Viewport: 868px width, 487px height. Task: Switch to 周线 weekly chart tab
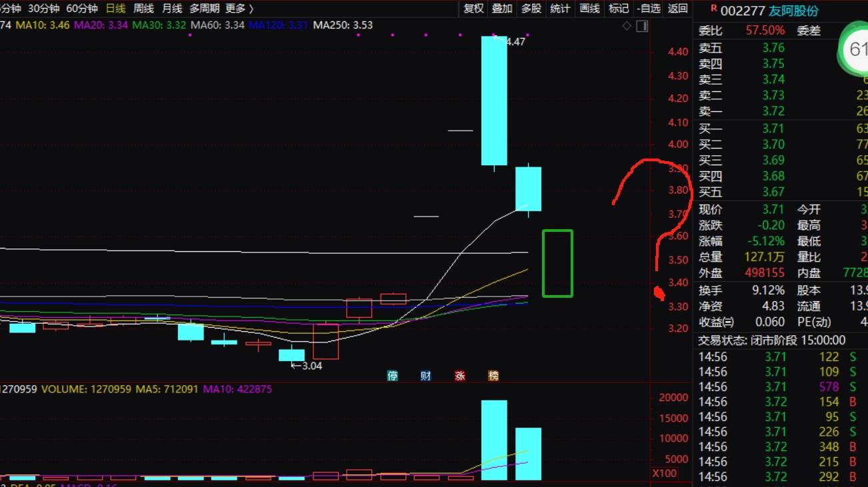click(143, 9)
